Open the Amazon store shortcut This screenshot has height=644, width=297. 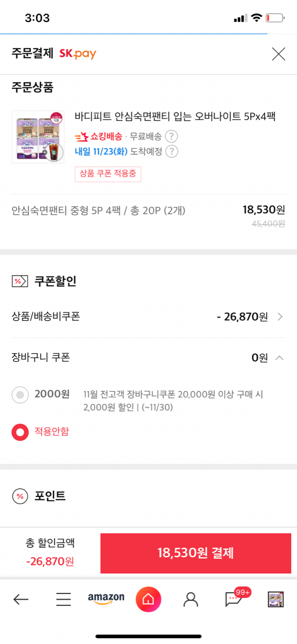106,599
